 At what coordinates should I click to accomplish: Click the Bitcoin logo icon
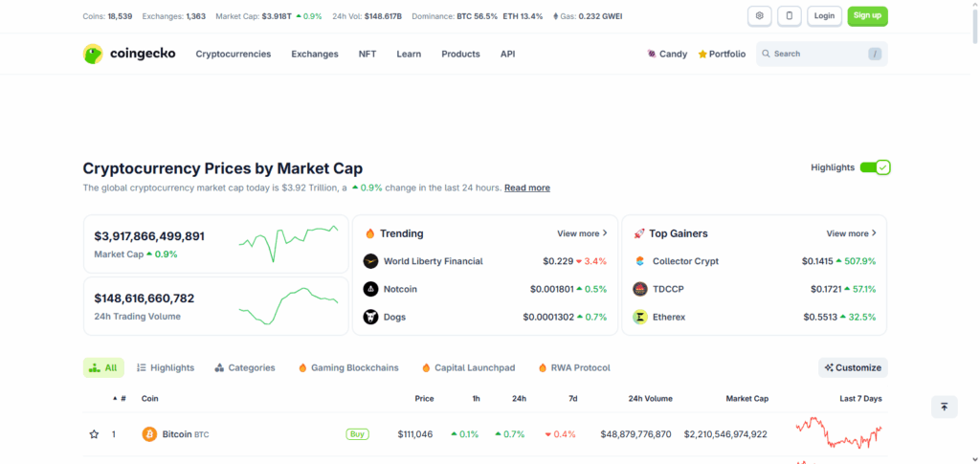(x=149, y=434)
